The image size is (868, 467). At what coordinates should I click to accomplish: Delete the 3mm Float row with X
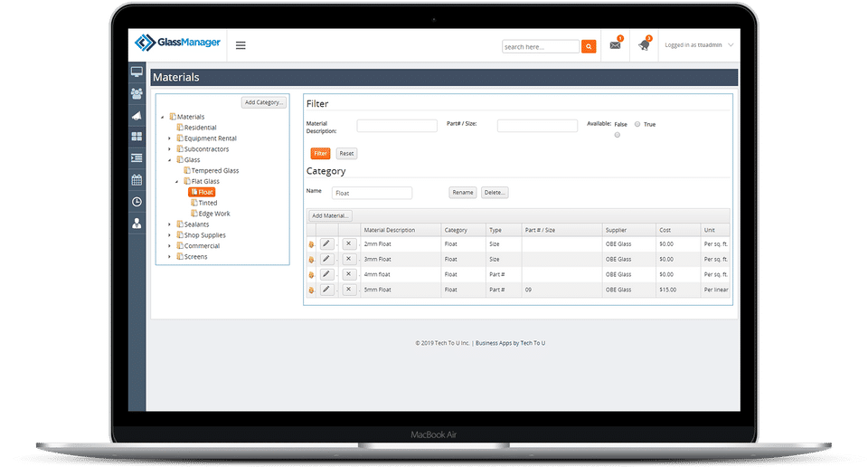coord(349,259)
